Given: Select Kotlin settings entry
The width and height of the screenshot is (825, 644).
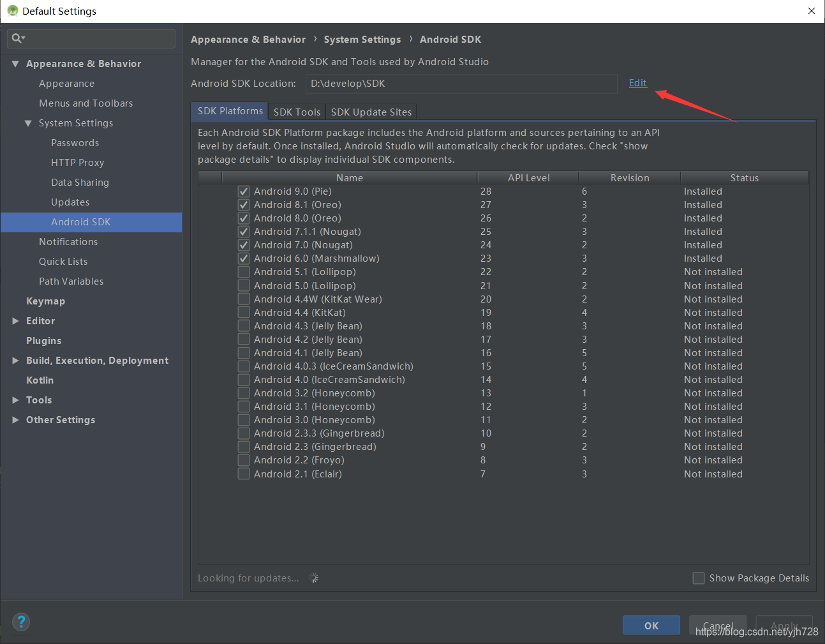Looking at the screenshot, I should (40, 380).
